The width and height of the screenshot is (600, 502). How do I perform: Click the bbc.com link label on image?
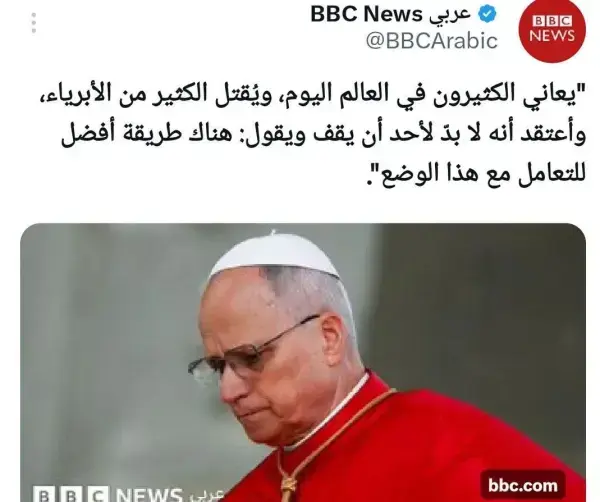523,486
